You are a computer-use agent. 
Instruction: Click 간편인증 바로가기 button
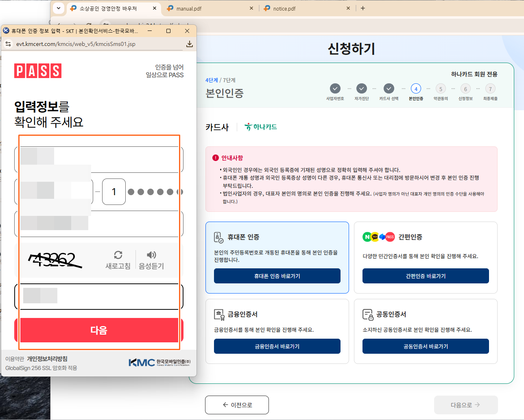(x=426, y=276)
